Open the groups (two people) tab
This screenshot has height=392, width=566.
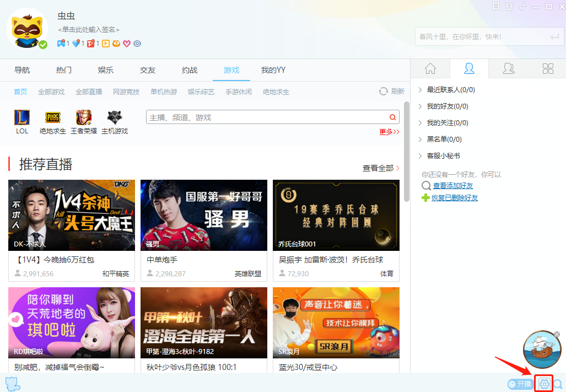click(509, 68)
